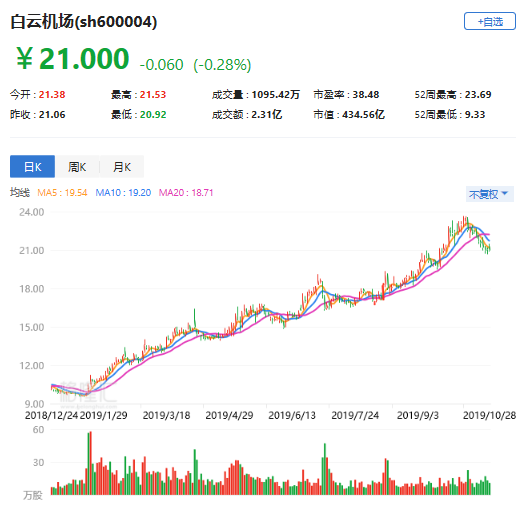Click 今开 value 21.38
Viewport: 526px width, 507px height.
click(x=52, y=95)
